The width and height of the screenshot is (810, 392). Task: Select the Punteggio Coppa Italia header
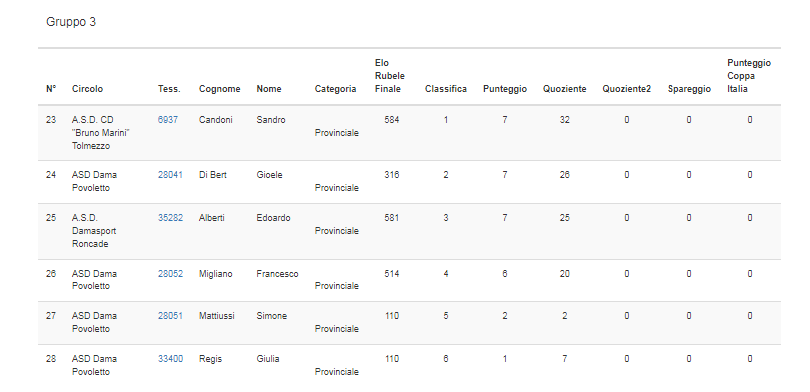pos(749,76)
